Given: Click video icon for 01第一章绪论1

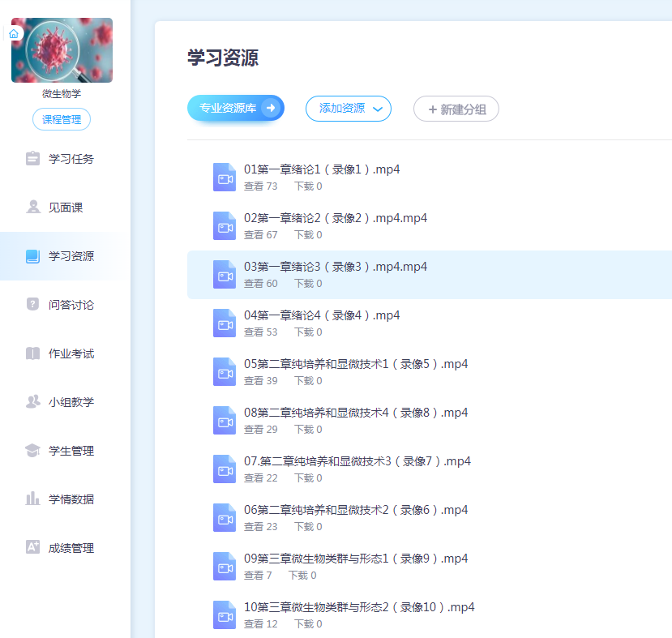Looking at the screenshot, I should 225,177.
